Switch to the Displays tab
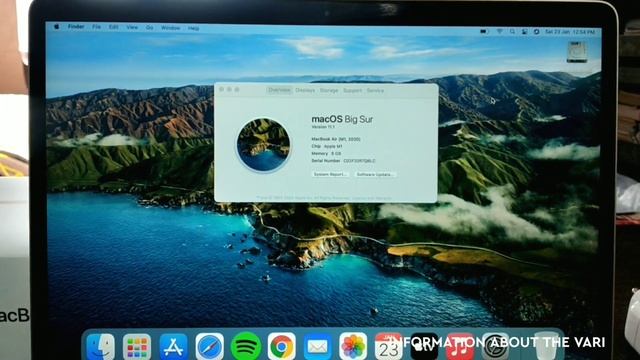 point(305,90)
